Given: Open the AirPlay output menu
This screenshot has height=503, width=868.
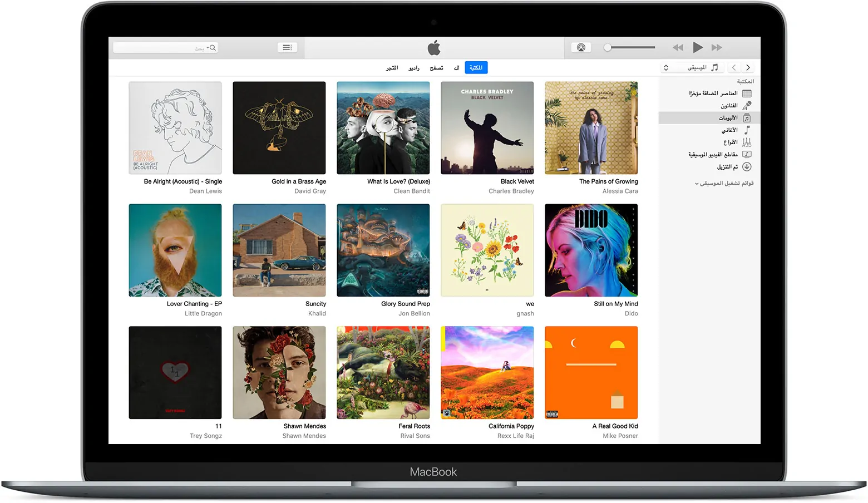Looking at the screenshot, I should [581, 48].
